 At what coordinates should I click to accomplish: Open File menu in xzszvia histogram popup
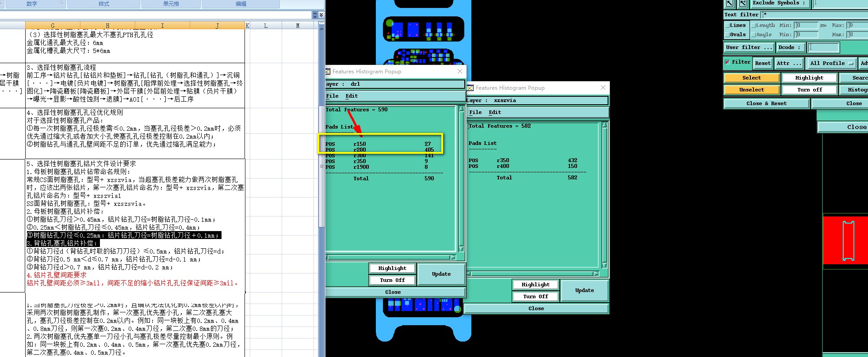pos(475,112)
